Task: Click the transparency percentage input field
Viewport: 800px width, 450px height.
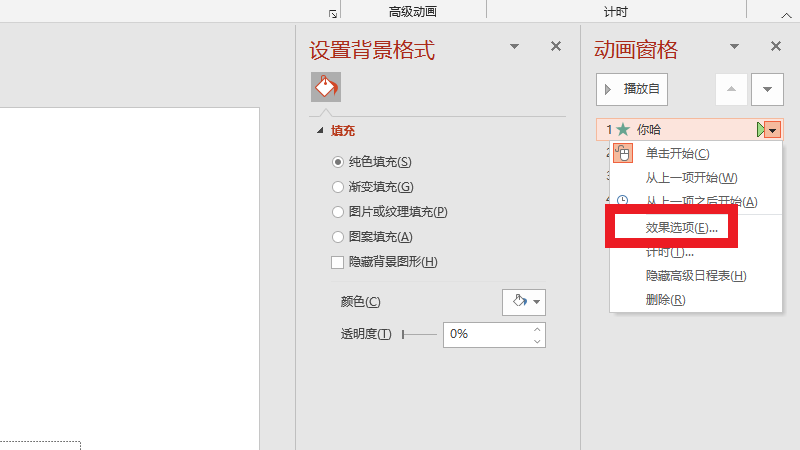Action: tap(487, 334)
